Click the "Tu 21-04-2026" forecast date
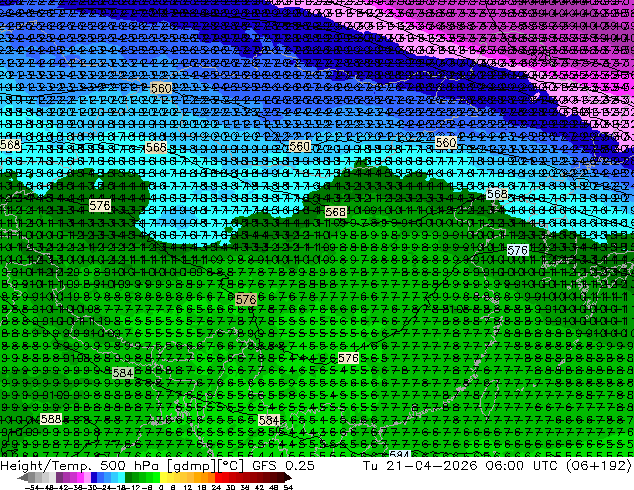 tap(421, 465)
